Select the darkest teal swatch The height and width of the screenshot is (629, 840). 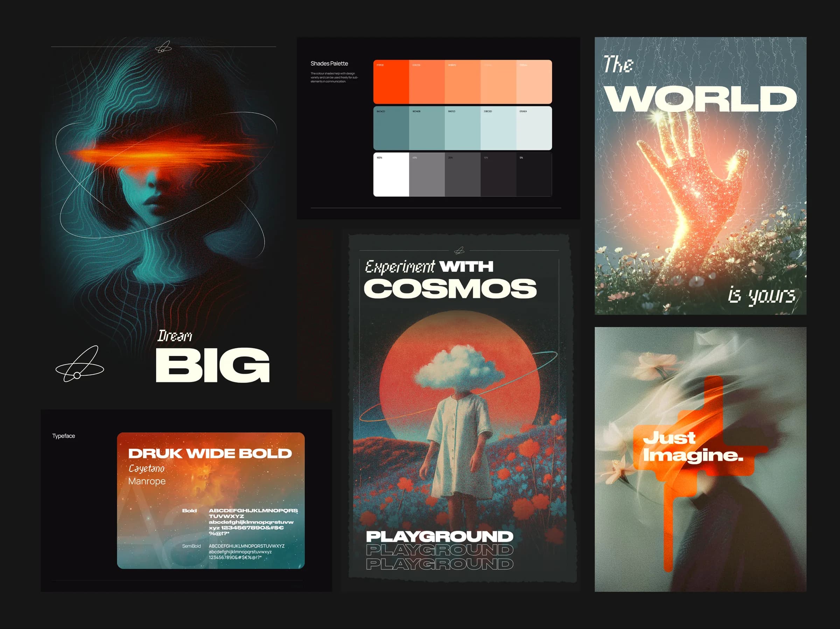tap(391, 128)
